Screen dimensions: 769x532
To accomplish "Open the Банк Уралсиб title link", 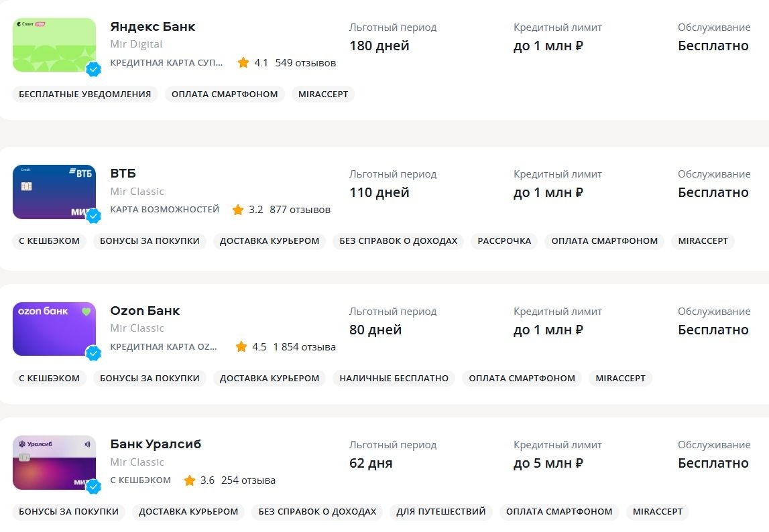I will 156,444.
